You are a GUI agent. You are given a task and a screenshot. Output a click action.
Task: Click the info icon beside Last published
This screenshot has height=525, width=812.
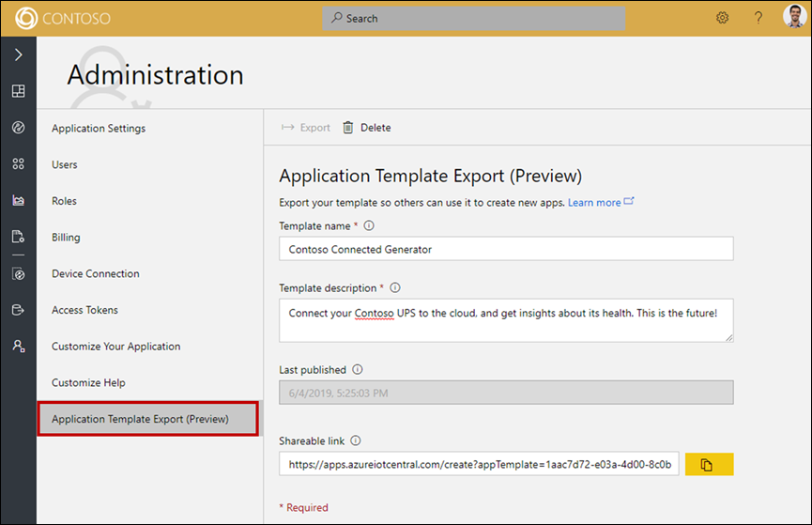(x=358, y=369)
